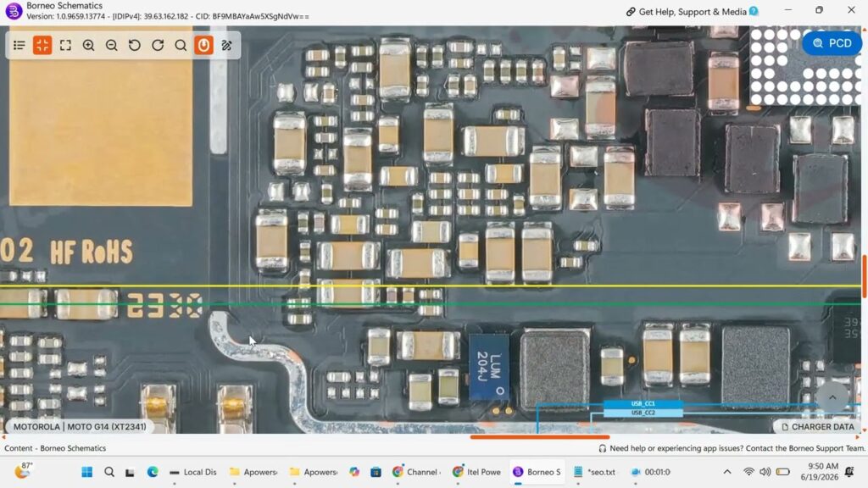This screenshot has width=868, height=488.
Task: Rotate the board clockwise
Action: point(158,46)
